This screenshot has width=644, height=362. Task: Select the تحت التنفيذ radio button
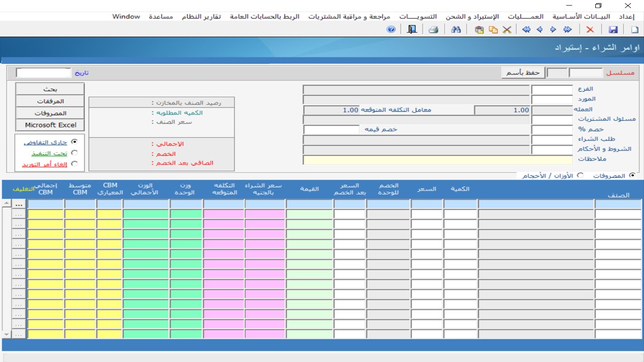(x=74, y=153)
